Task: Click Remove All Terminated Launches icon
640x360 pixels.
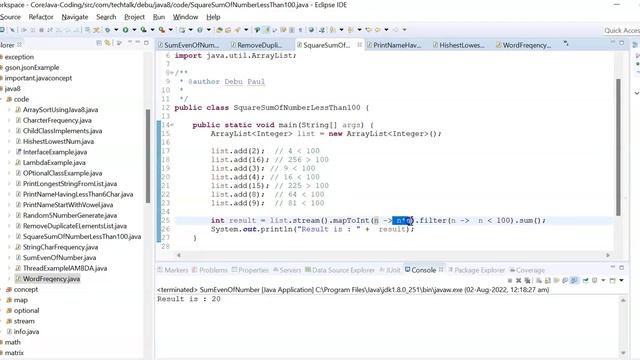Action: coord(527,280)
